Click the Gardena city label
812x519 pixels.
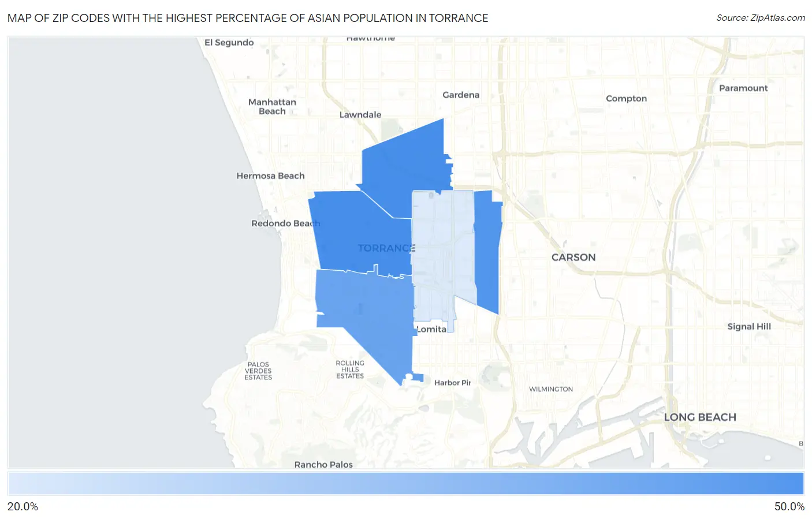coord(461,95)
